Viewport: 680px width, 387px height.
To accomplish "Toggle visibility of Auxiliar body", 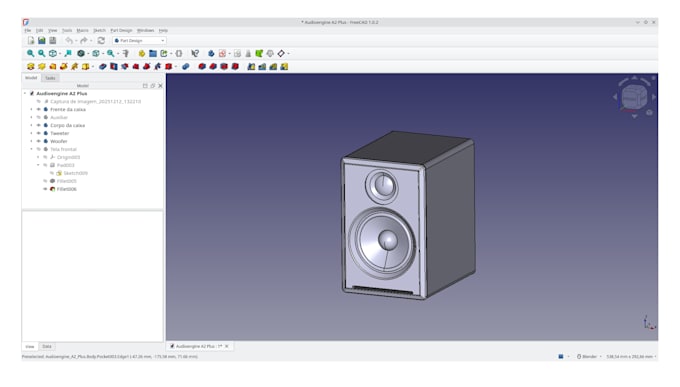I will click(x=39, y=117).
